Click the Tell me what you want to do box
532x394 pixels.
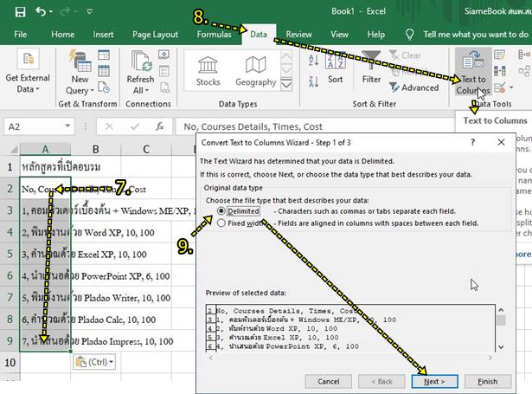click(x=476, y=35)
